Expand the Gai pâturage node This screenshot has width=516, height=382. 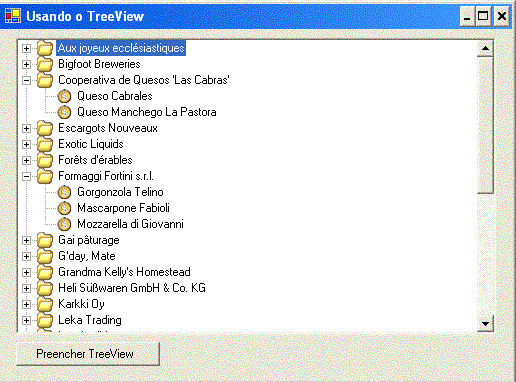[x=26, y=240]
